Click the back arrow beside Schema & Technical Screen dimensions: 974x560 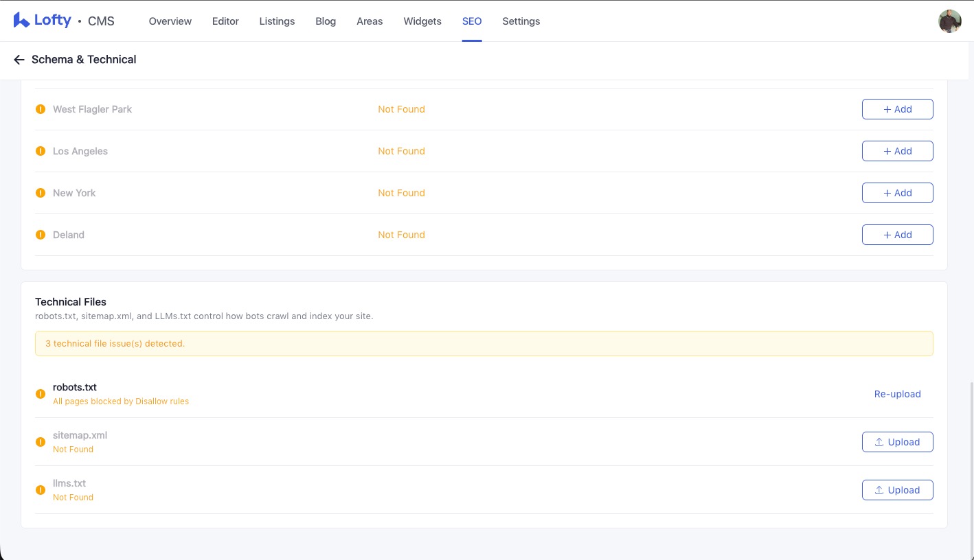[x=19, y=60]
